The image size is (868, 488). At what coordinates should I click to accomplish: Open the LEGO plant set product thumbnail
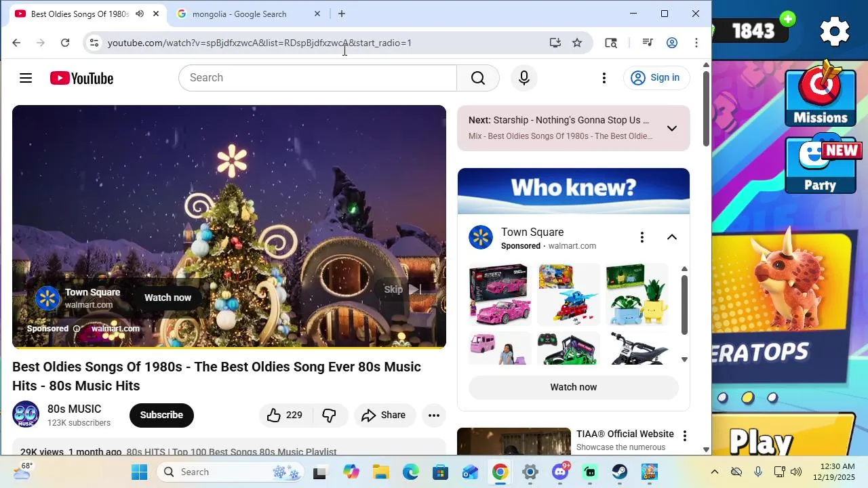coord(637,294)
